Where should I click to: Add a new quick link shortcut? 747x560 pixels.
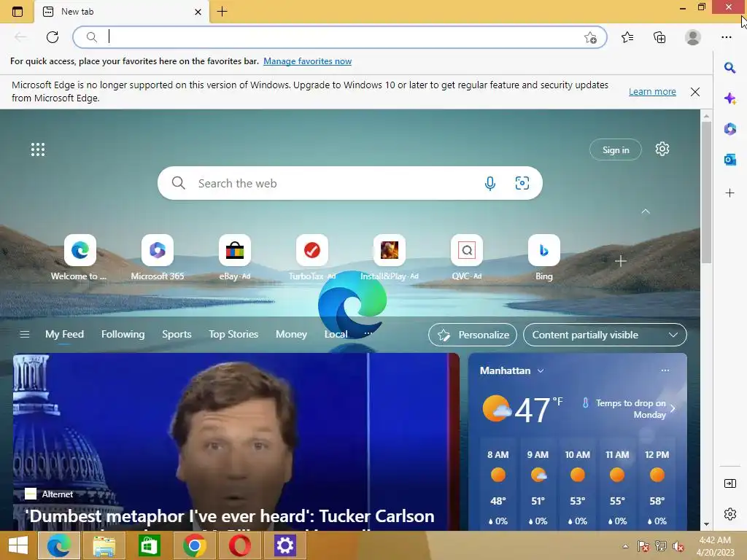620,261
